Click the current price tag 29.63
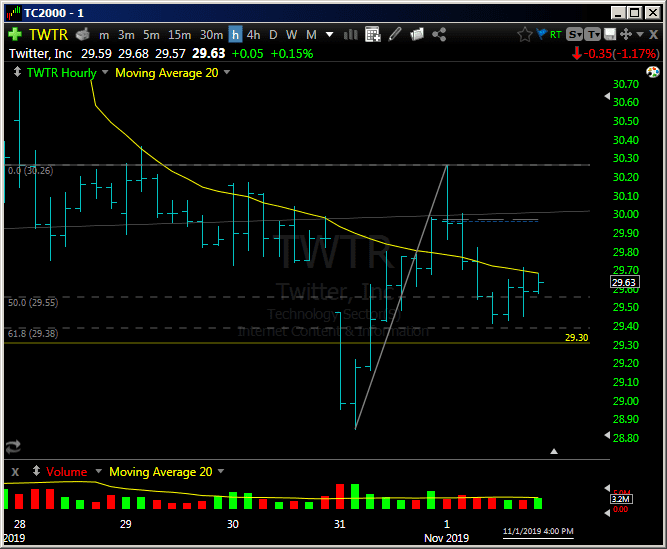 click(x=624, y=282)
